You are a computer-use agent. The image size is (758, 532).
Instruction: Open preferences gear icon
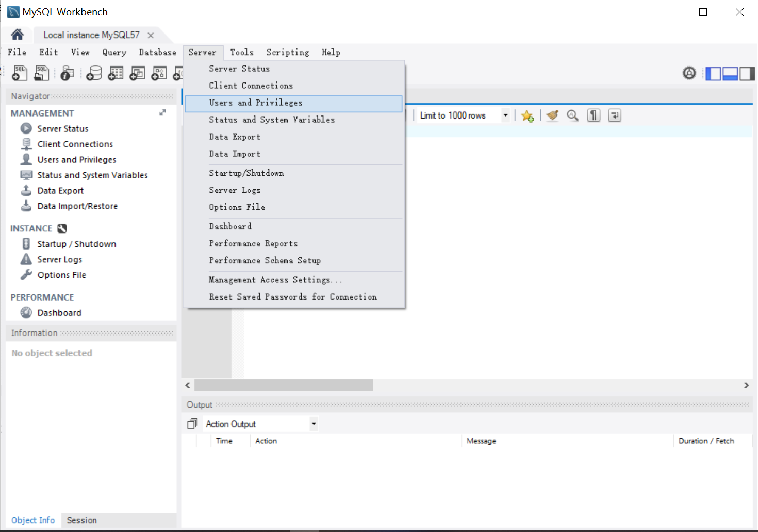[689, 73]
